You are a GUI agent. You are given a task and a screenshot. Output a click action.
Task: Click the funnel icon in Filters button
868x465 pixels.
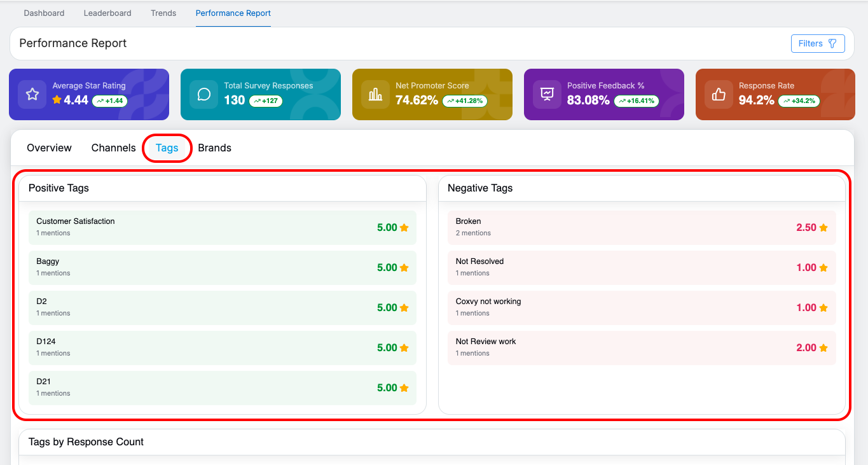832,43
